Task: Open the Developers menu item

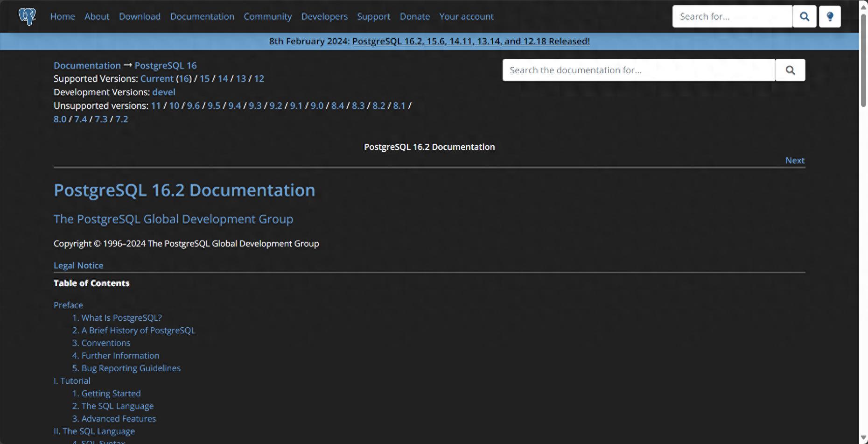Action: pyautogui.click(x=324, y=16)
